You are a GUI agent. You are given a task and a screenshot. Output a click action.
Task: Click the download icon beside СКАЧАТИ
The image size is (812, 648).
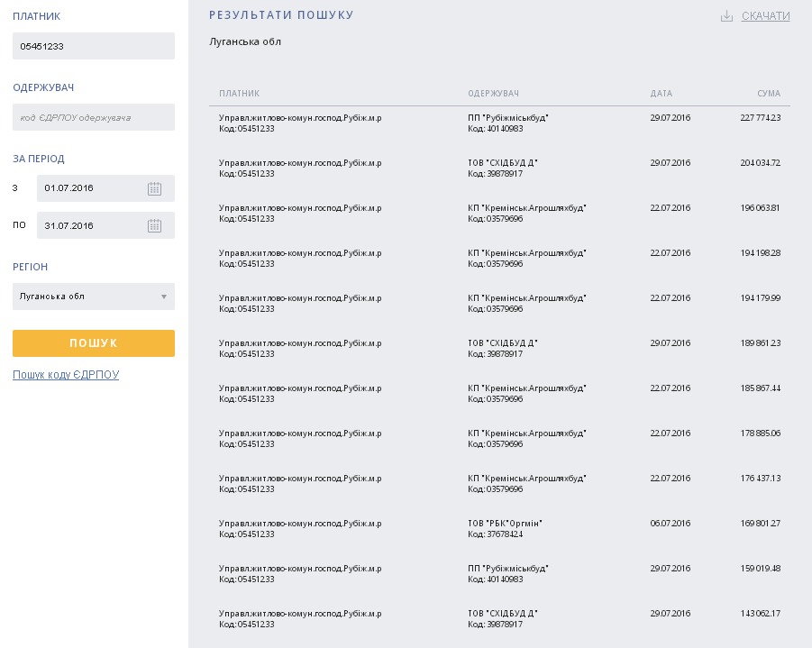coord(726,16)
